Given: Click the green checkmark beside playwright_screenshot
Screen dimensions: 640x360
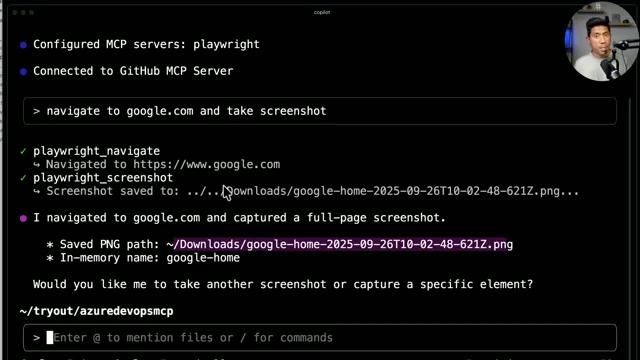Looking at the screenshot, I should coord(23,178).
